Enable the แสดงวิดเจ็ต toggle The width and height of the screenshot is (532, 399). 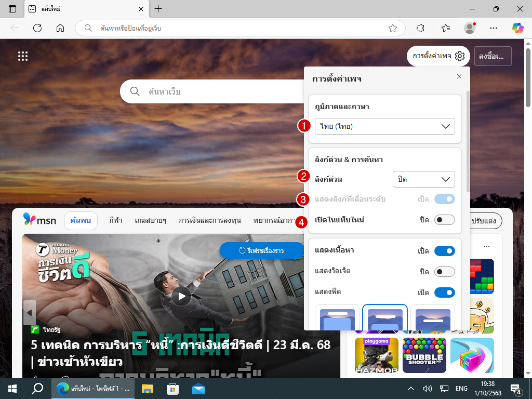(x=444, y=272)
